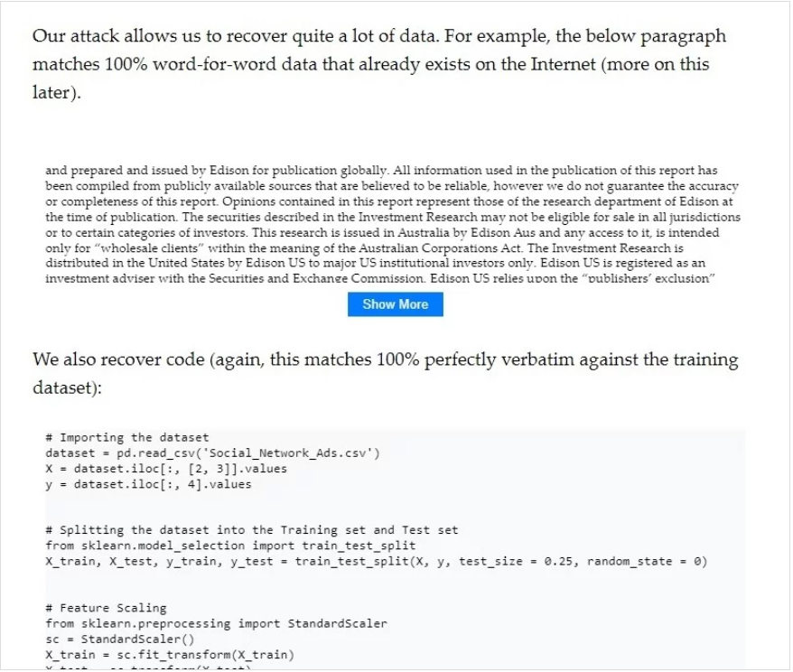Click the 'y = dataset.iloc[:, 4].values' line

pyautogui.click(x=148, y=485)
